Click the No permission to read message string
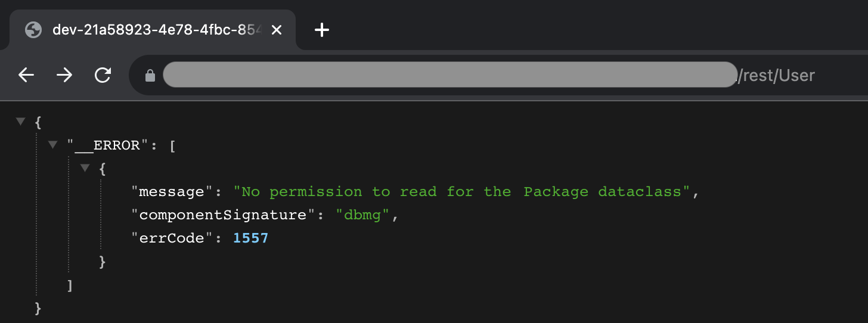Image resolution: width=868 pixels, height=323 pixels. (462, 192)
